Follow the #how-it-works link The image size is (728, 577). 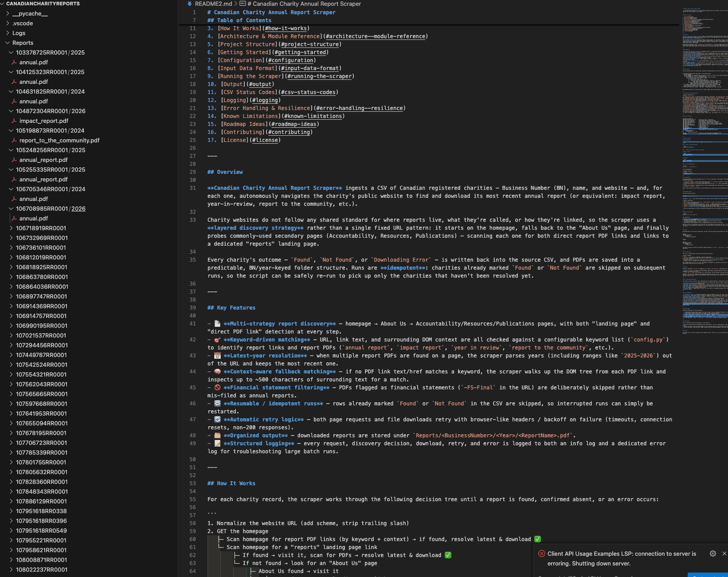[286, 28]
